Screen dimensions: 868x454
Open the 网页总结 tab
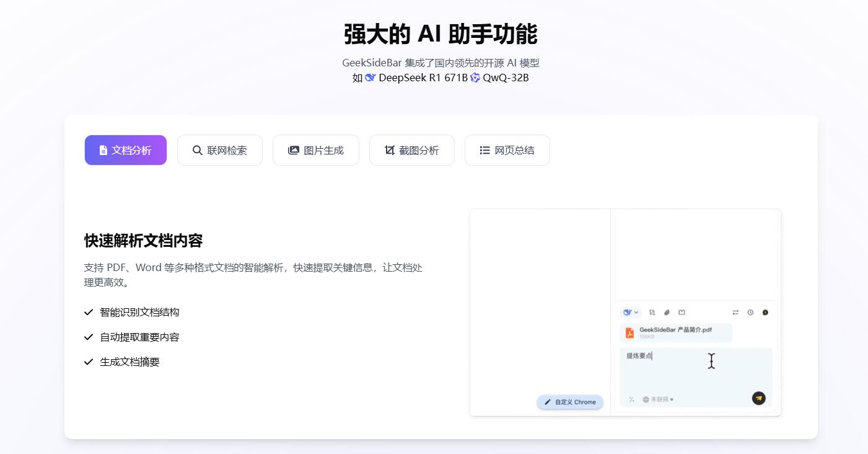[x=507, y=150]
